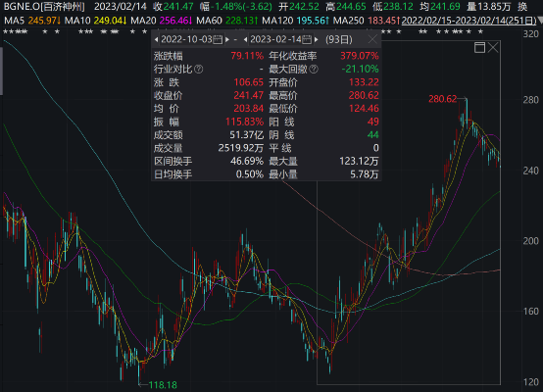Select the MA5 moving average label

tap(14, 21)
